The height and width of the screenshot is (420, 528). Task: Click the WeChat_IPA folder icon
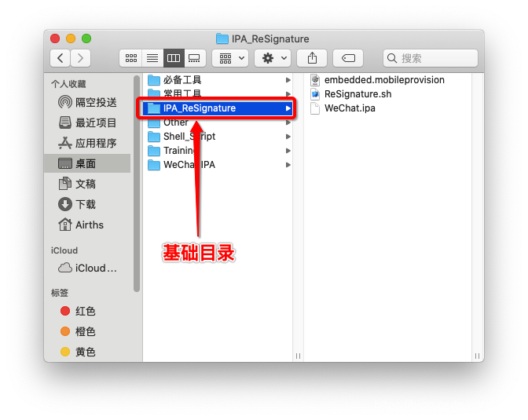point(154,165)
